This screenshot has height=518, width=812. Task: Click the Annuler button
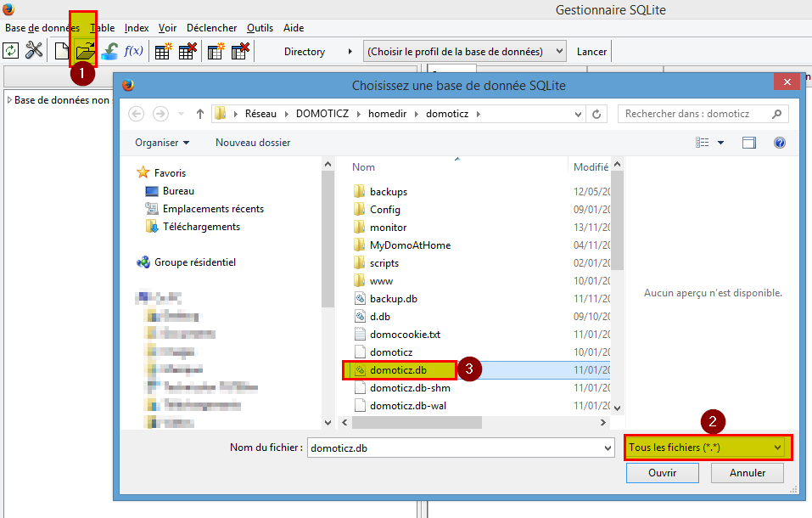point(748,473)
